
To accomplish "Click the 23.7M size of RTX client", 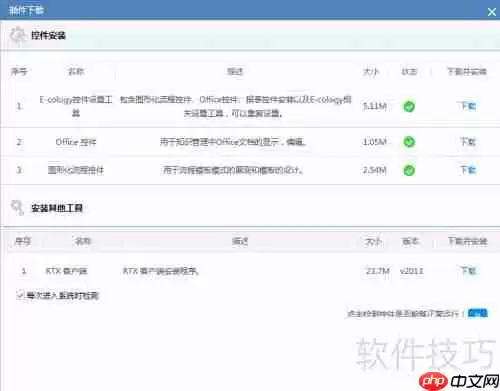I will point(378,271).
